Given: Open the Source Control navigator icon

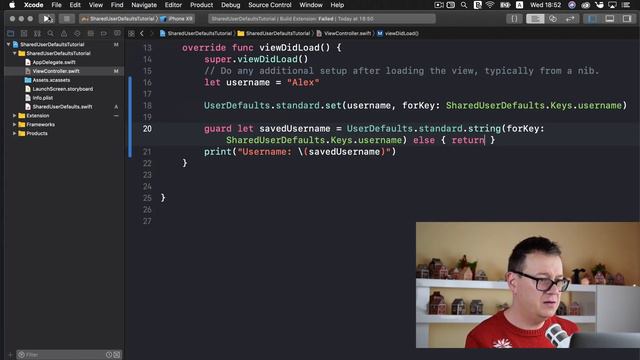Looking at the screenshot, I should [24, 33].
